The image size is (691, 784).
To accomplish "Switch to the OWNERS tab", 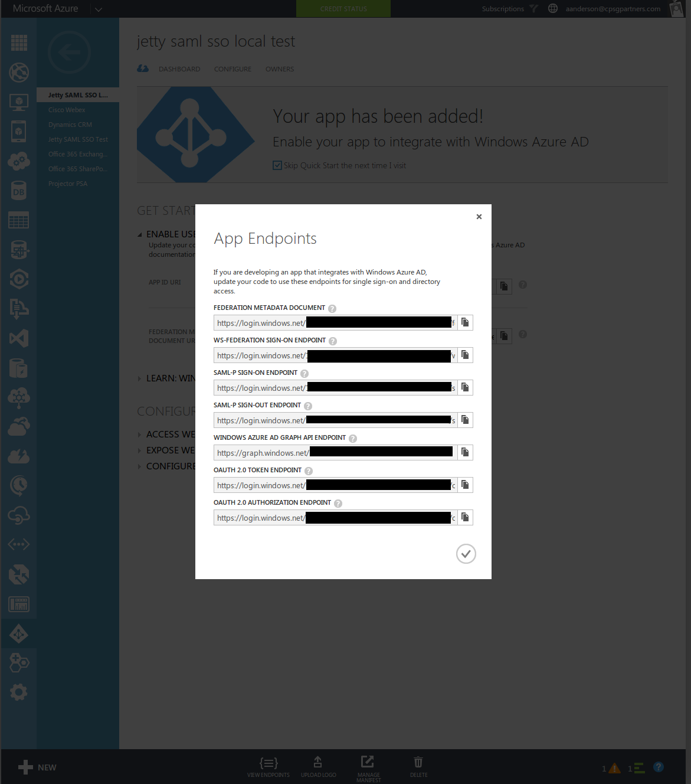I will coord(280,69).
